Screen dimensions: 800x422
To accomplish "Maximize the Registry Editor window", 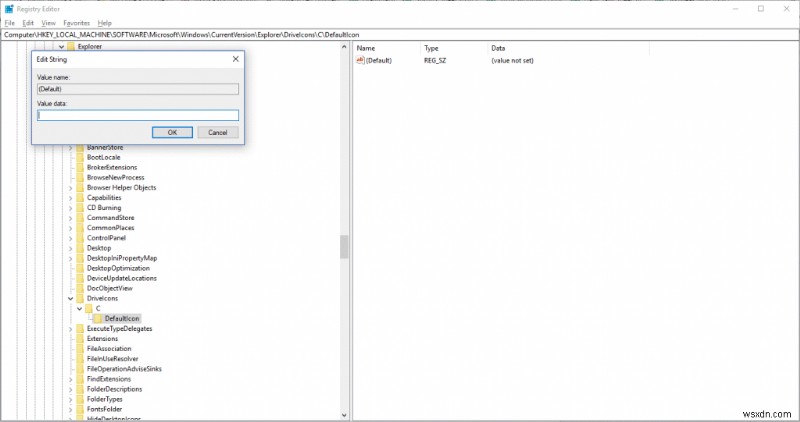I will [x=761, y=9].
